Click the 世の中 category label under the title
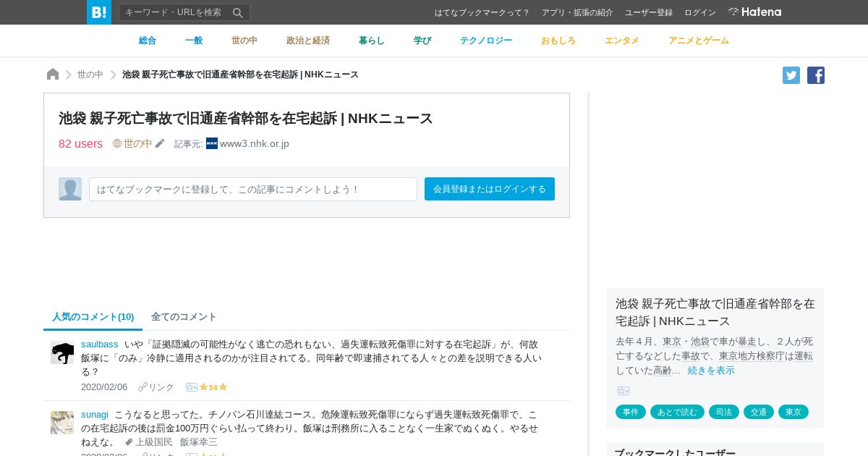The height and width of the screenshot is (456, 868). click(x=138, y=143)
